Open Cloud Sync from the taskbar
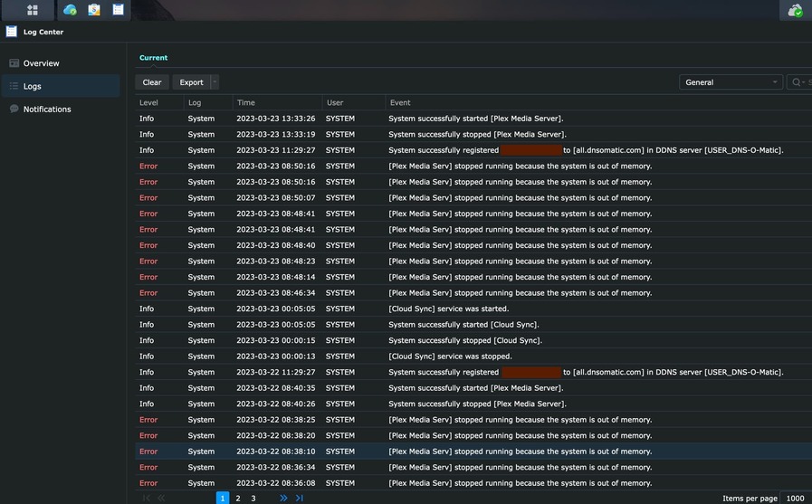This screenshot has height=504, width=812. tap(70, 10)
